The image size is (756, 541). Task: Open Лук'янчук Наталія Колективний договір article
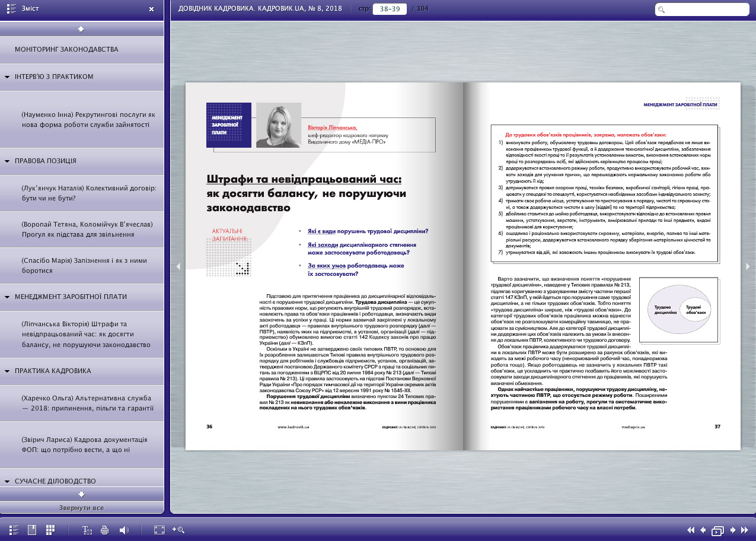82,193
